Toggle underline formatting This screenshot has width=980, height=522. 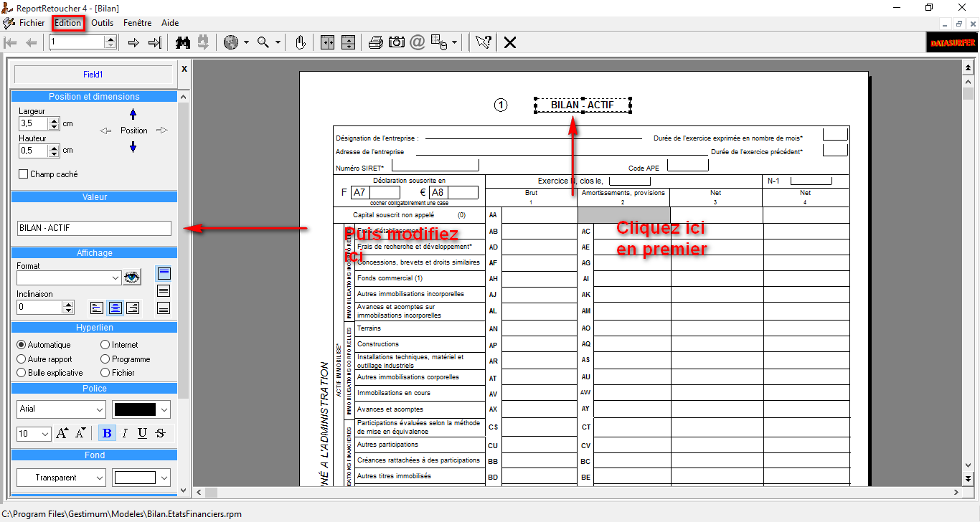tap(142, 433)
